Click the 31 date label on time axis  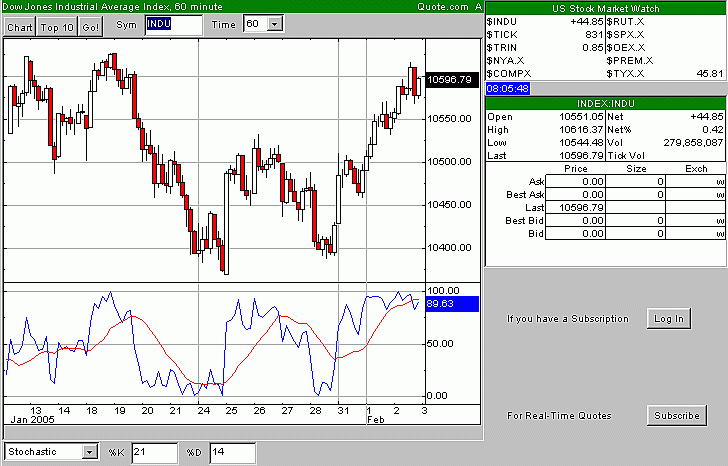coord(343,411)
